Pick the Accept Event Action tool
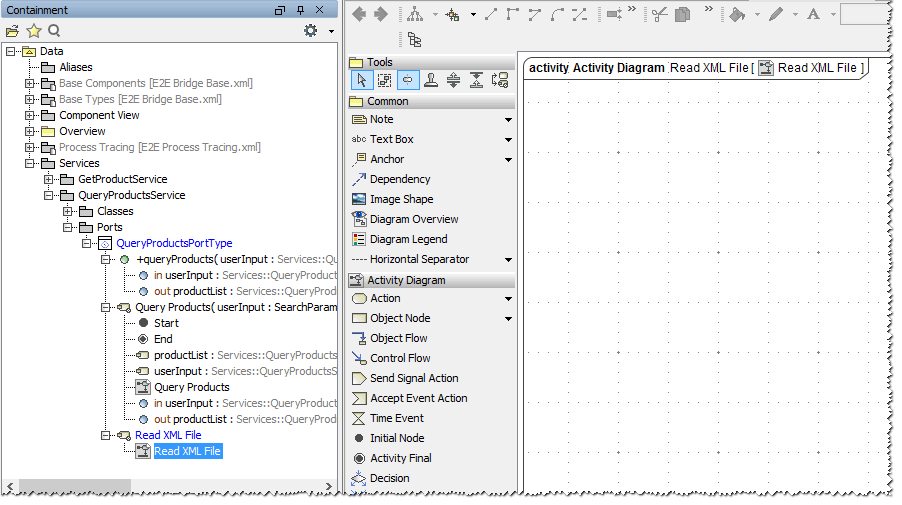The image size is (902, 505). 360,398
